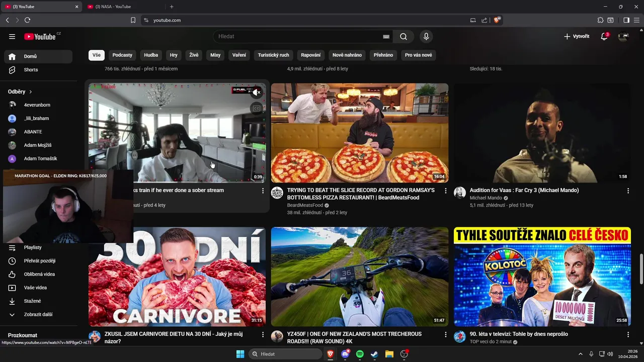The image size is (644, 362).
Task: Start voice search with microphone icon
Action: (x=426, y=36)
